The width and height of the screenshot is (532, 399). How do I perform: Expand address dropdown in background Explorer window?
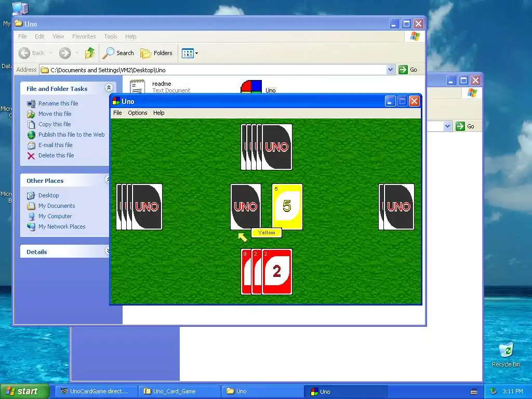coord(447,126)
